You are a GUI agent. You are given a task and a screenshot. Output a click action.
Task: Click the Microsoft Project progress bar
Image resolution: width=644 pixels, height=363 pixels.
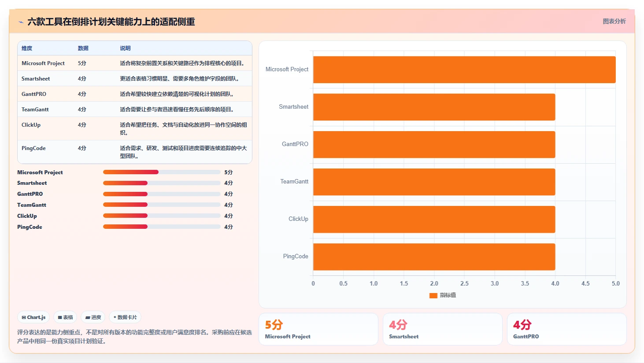click(x=162, y=172)
